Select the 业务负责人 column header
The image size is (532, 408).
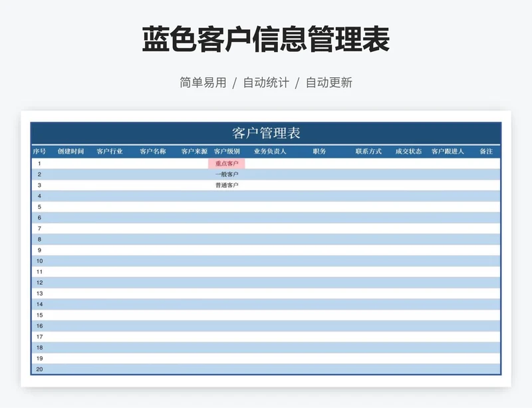(270, 151)
